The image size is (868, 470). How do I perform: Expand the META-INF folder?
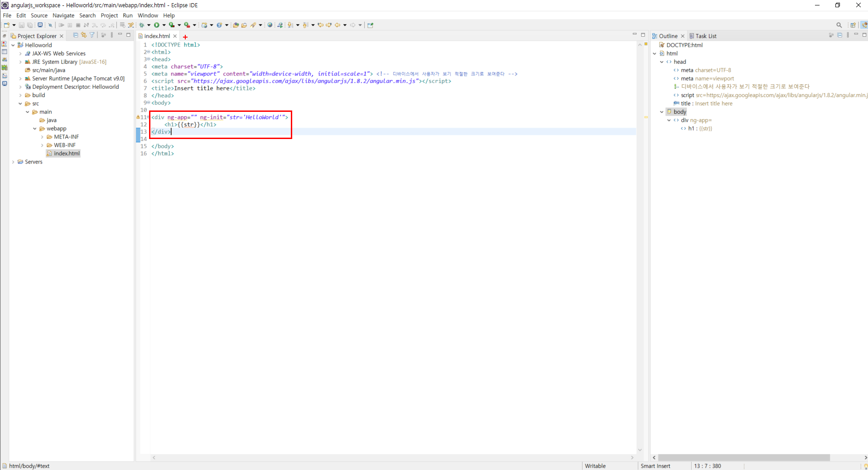(x=42, y=137)
